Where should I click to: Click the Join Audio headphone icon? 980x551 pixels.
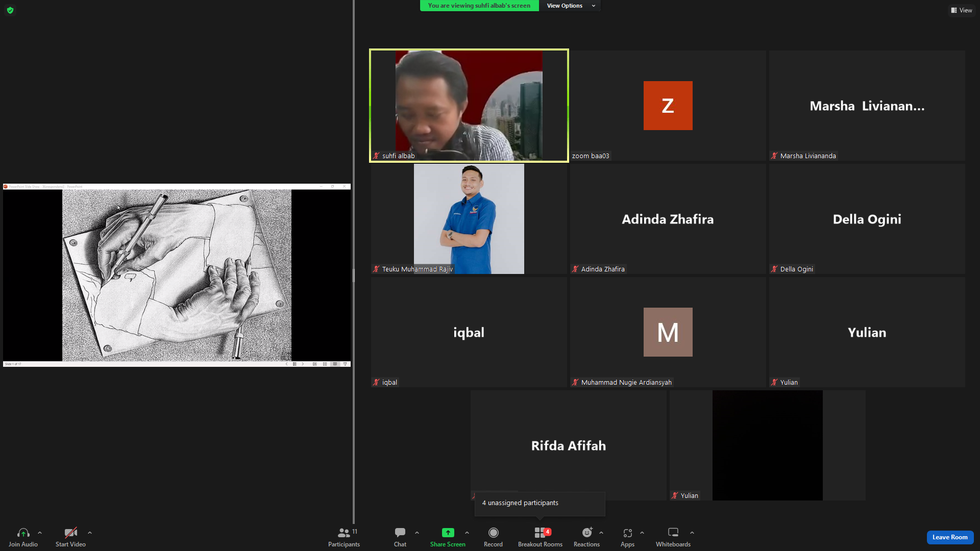[23, 533]
